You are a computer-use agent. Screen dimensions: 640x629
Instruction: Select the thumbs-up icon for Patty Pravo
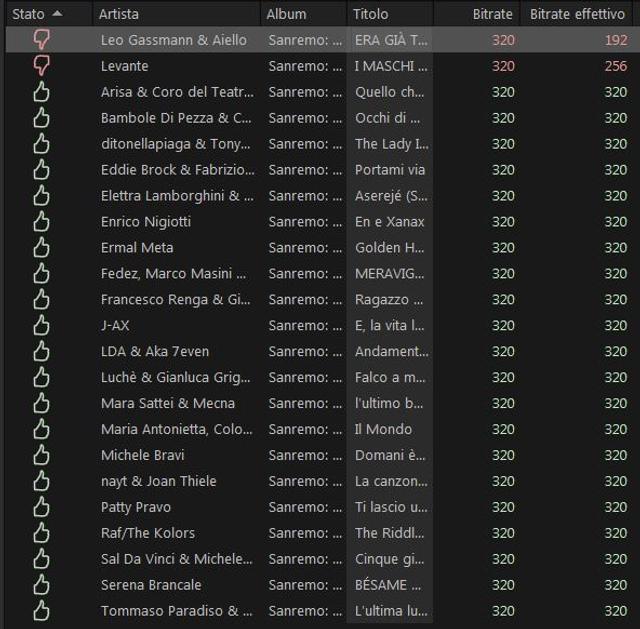[x=41, y=507]
